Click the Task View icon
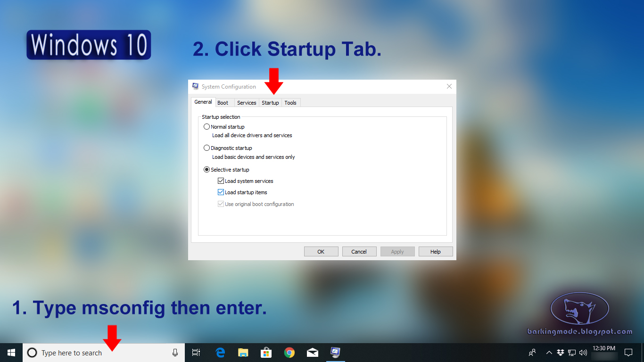The height and width of the screenshot is (362, 644). point(196,352)
